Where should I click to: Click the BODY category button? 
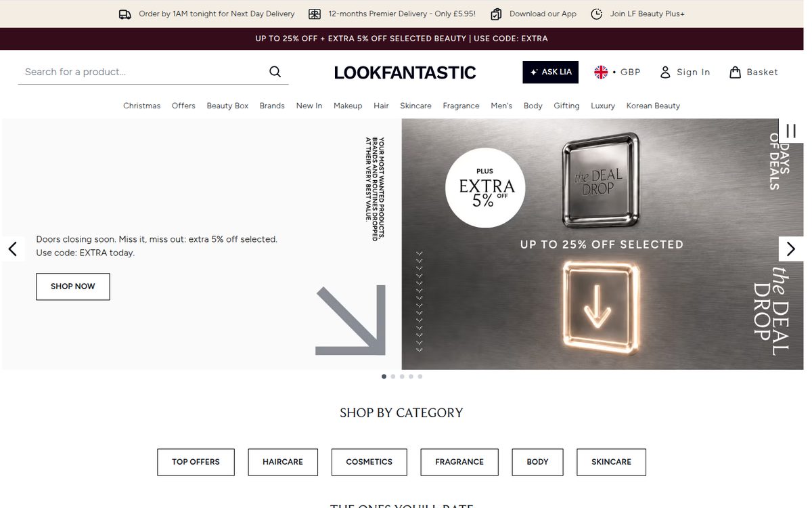point(537,462)
